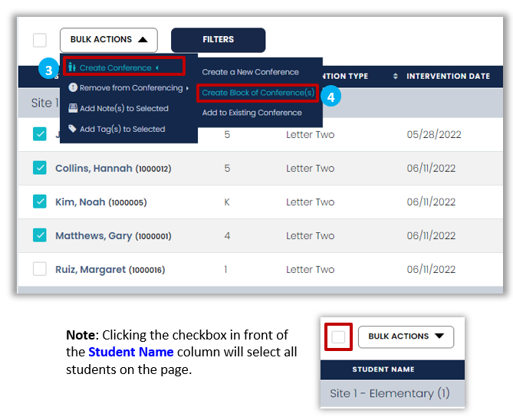
Task: Open student Matthews, Gary (1000001)
Action: tap(113, 236)
